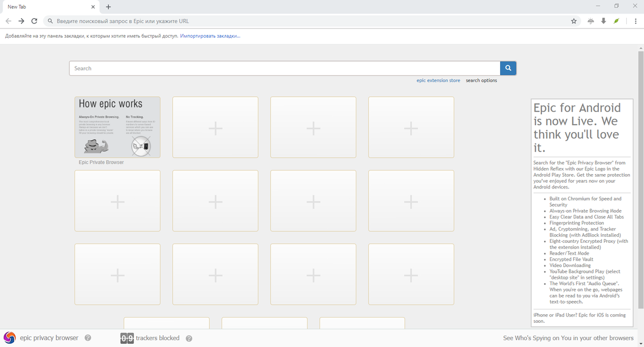Click empty plus tile immediately right of How epic works
The height and width of the screenshot is (347, 644).
pyautogui.click(x=215, y=127)
